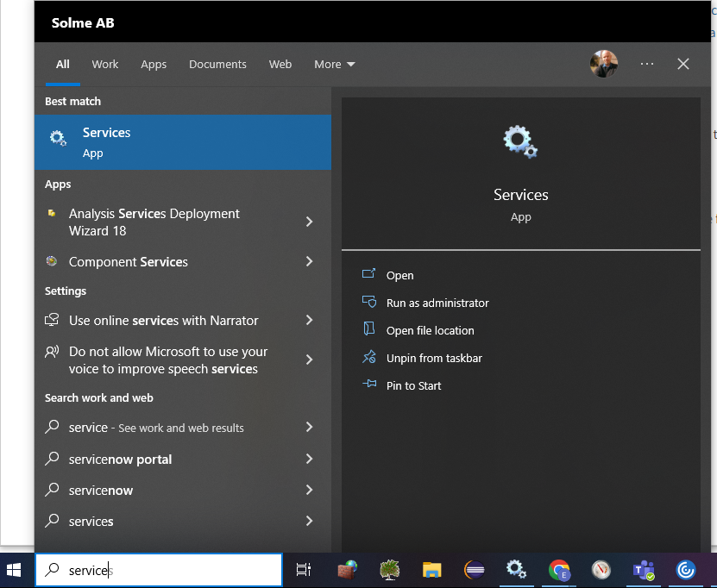Select the Web filter tab
Viewport: 717px width, 588px height.
coord(280,65)
